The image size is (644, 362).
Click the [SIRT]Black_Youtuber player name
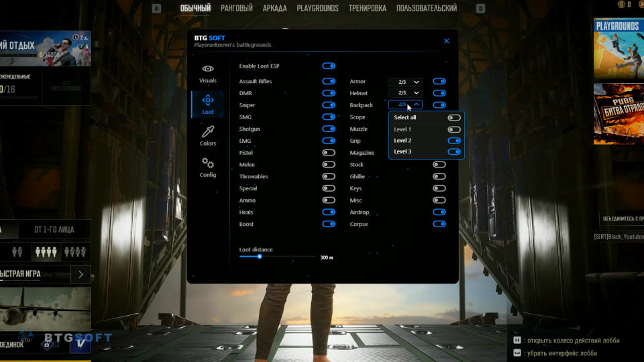(x=619, y=237)
